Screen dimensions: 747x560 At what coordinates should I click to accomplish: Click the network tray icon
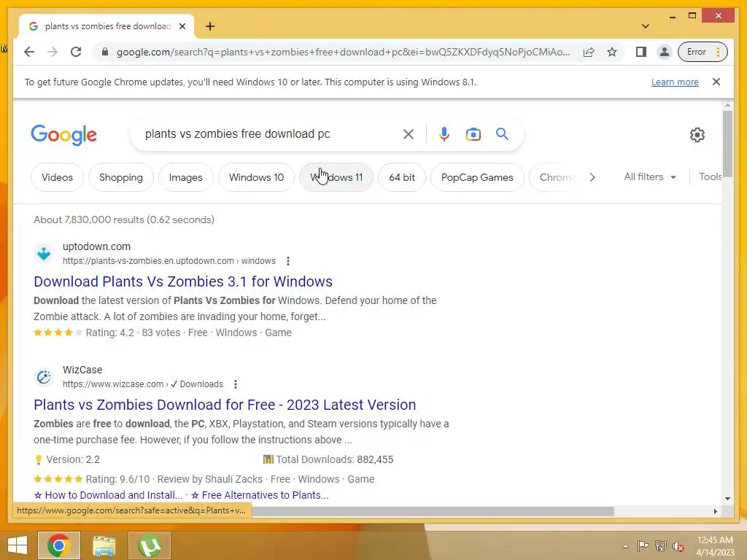tap(661, 546)
